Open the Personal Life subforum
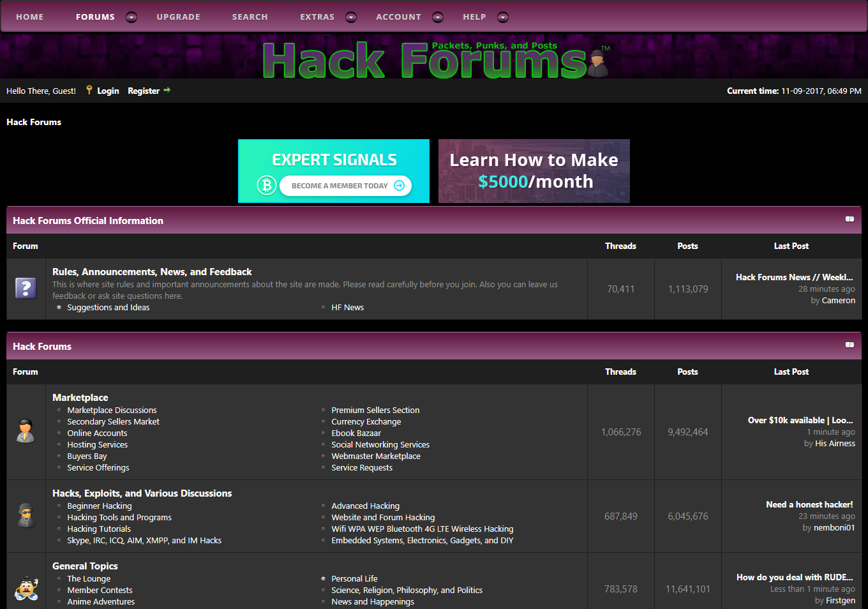Screen dimensions: 868x609 point(354,579)
